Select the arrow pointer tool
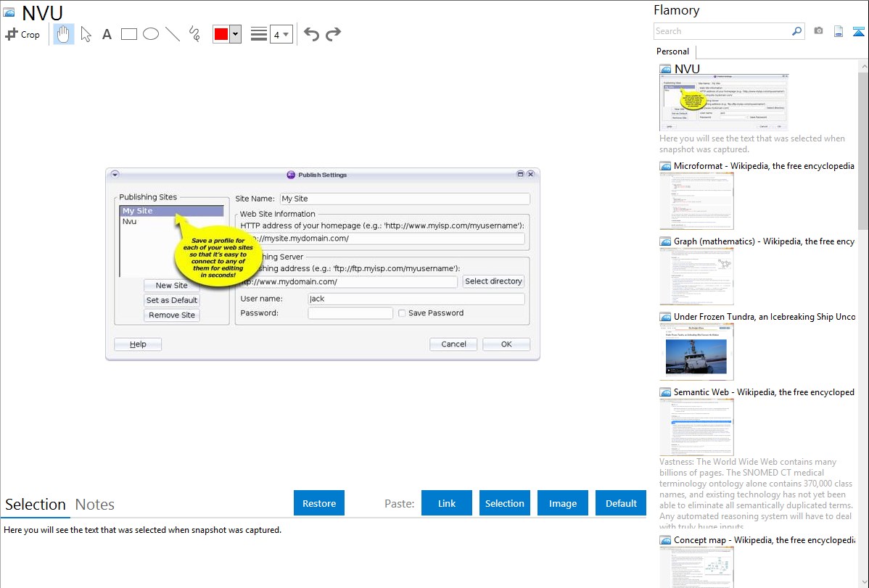Screen dimensions: 869x588 click(x=86, y=34)
